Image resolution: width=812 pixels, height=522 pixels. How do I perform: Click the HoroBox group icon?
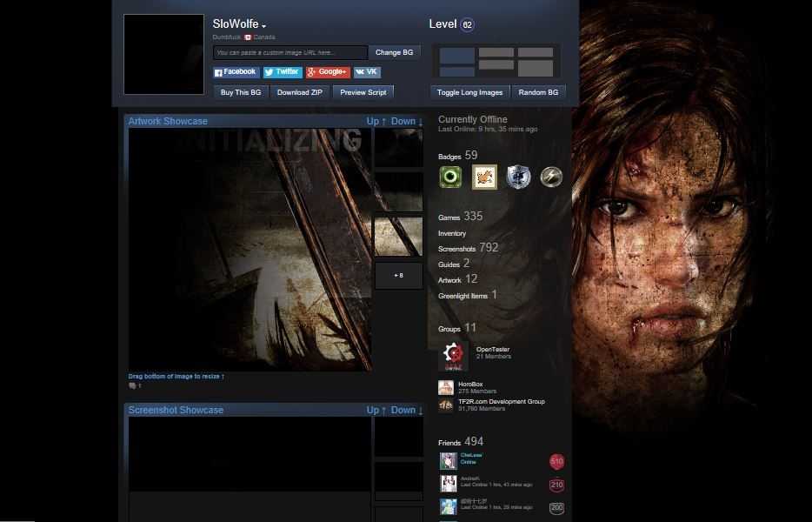pos(446,387)
